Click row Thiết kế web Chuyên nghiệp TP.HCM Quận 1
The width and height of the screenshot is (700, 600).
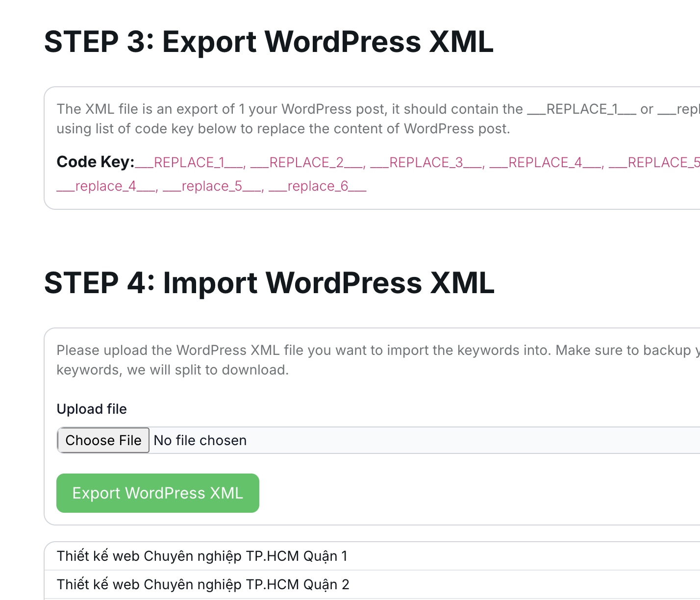pos(372,556)
